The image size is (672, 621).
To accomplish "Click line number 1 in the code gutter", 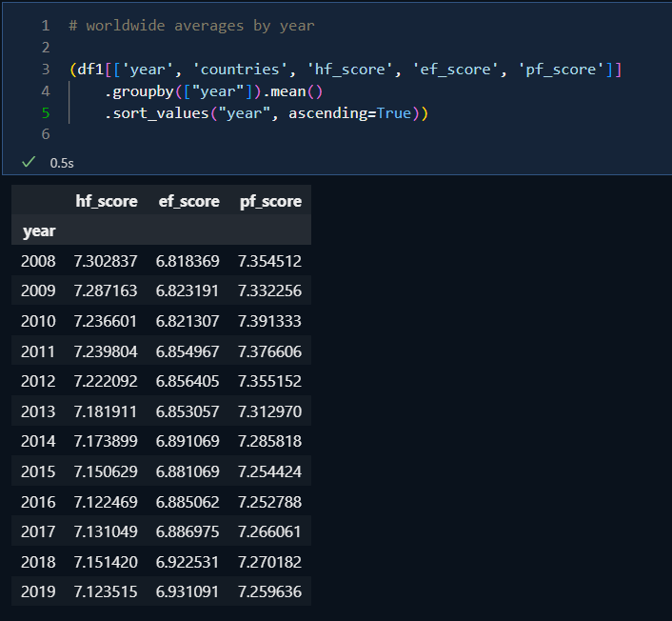I will tap(45, 26).
